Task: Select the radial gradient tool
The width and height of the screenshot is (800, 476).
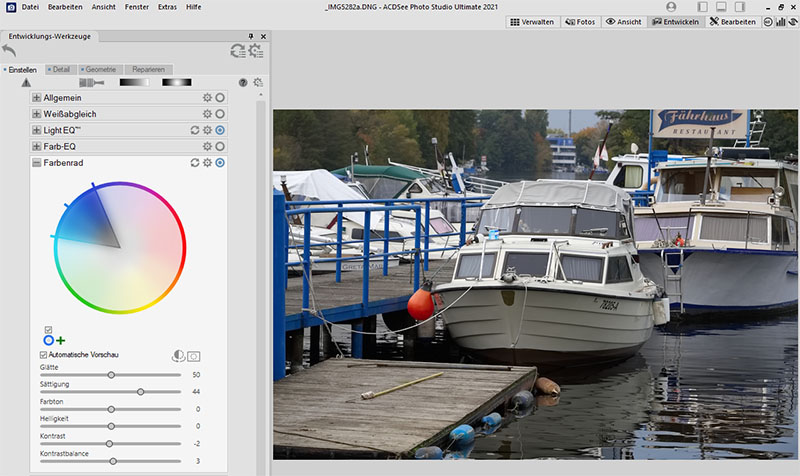Action: point(176,83)
